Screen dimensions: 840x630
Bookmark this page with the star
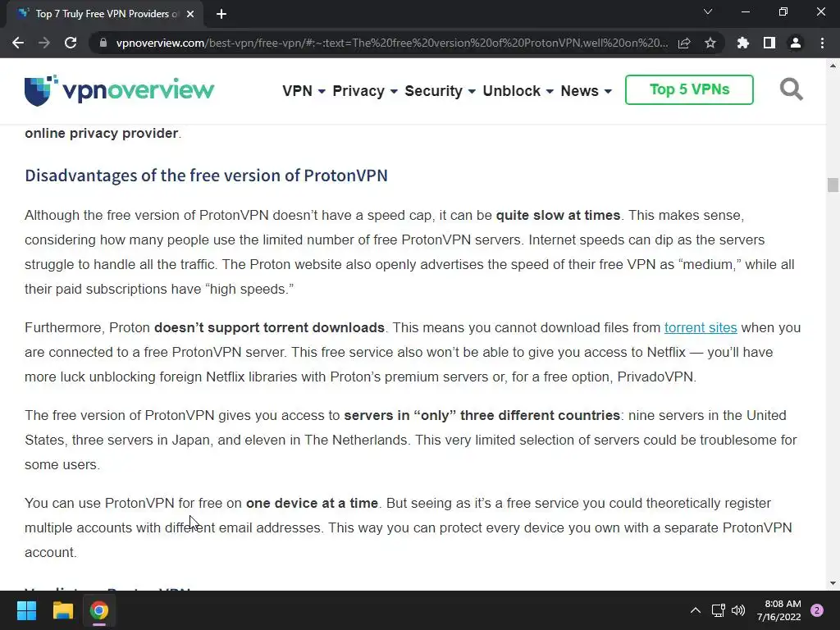click(710, 43)
